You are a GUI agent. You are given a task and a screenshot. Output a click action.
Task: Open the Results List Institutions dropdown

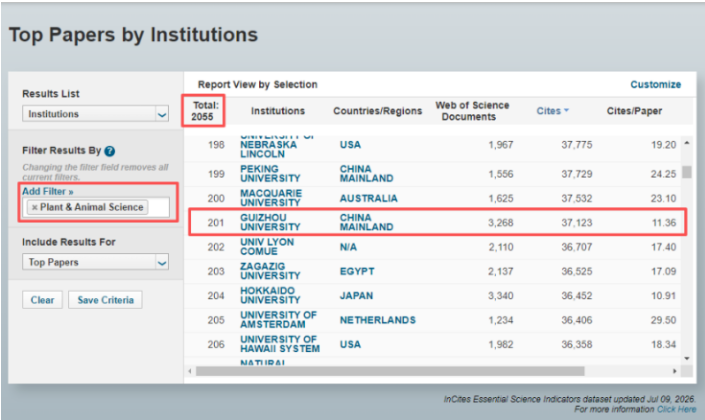[95, 114]
